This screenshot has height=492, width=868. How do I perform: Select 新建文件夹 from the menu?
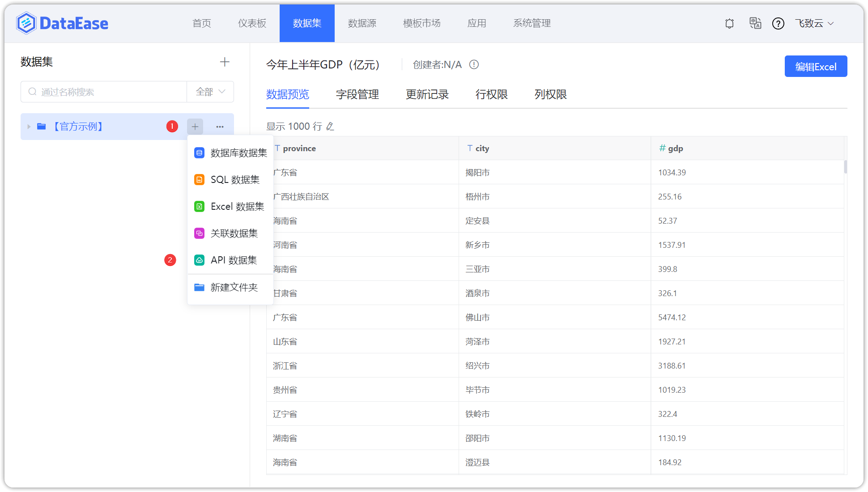234,287
